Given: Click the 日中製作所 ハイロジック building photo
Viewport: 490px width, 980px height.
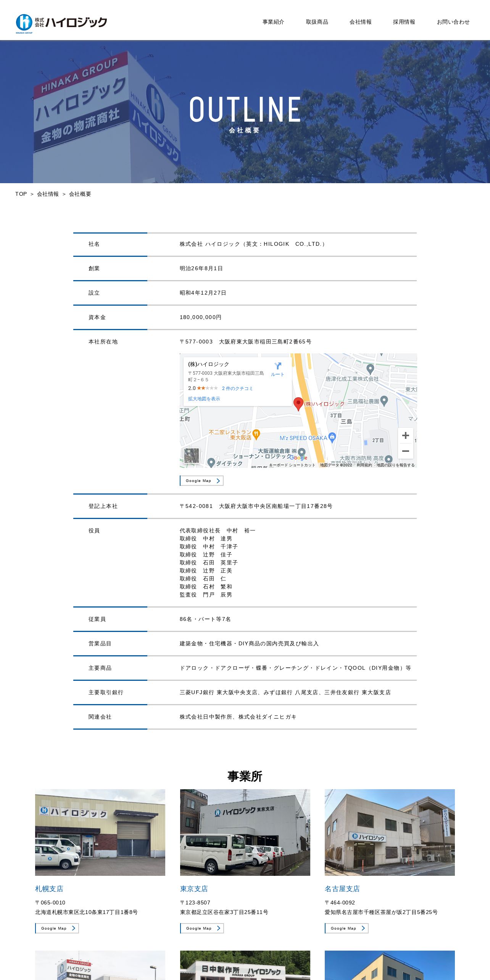Looking at the screenshot, I should point(245,965).
